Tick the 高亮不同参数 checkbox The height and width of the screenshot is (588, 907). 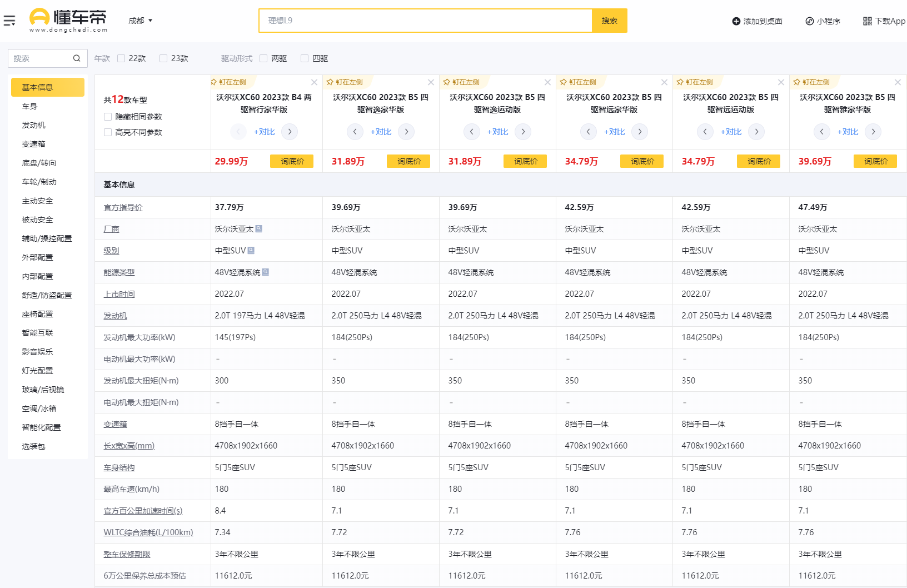point(108,132)
